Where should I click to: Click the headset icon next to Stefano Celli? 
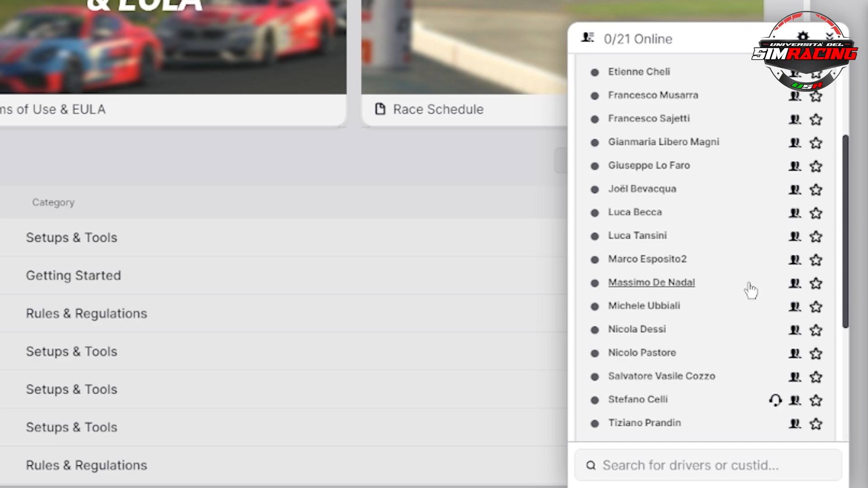775,400
